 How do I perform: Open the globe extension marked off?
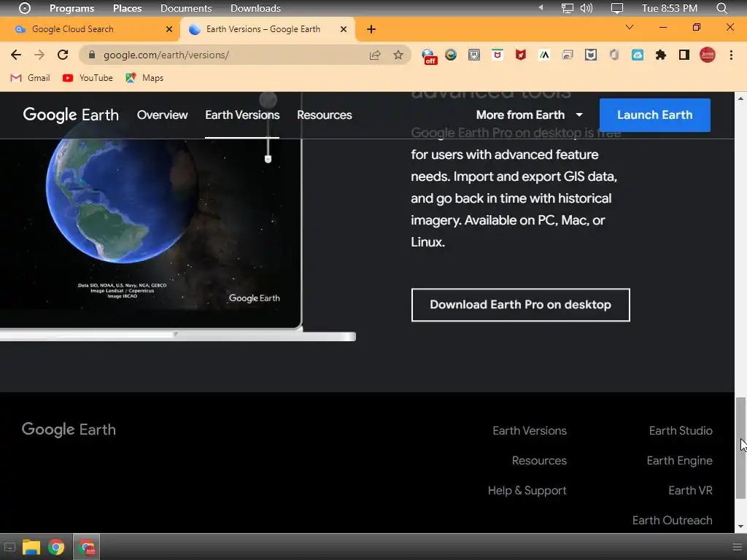click(429, 55)
